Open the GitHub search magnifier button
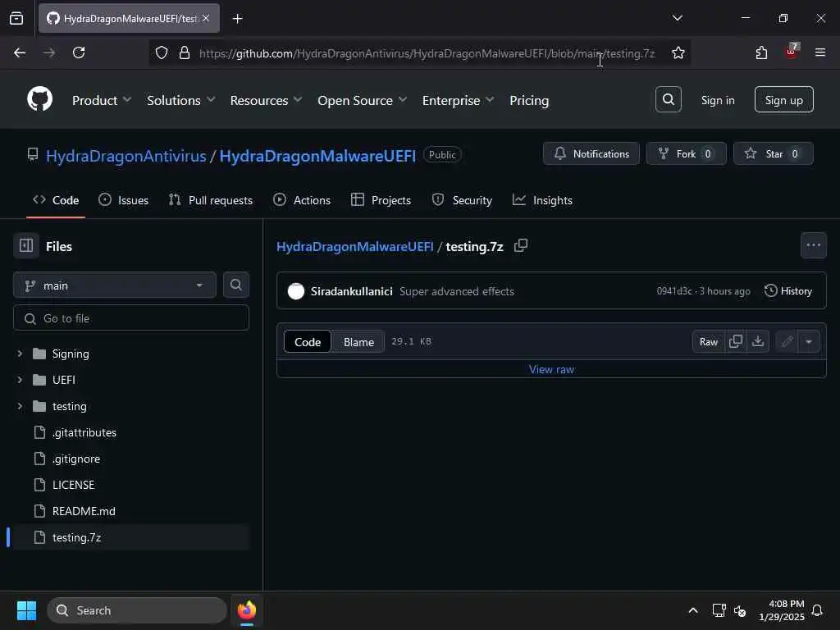This screenshot has height=630, width=840. (x=668, y=99)
